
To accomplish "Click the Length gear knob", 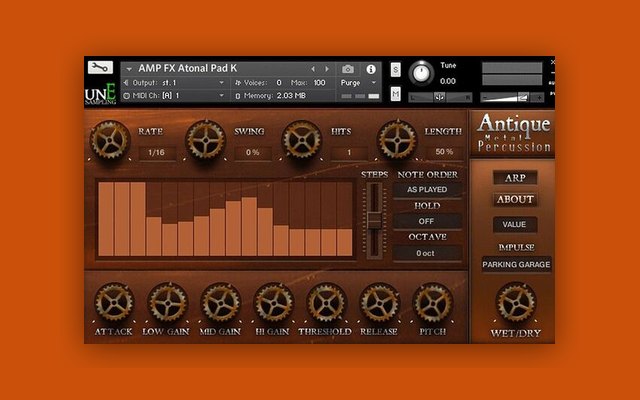I will tap(397, 140).
